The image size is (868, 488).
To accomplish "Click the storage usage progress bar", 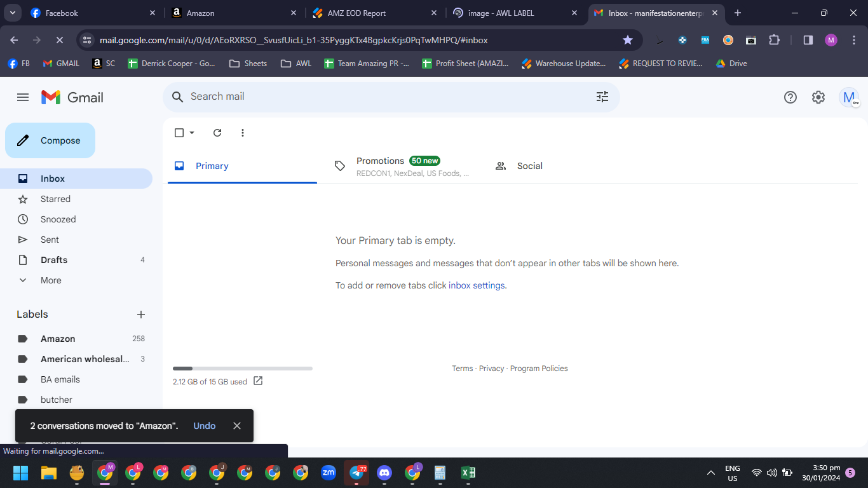I will point(243,369).
